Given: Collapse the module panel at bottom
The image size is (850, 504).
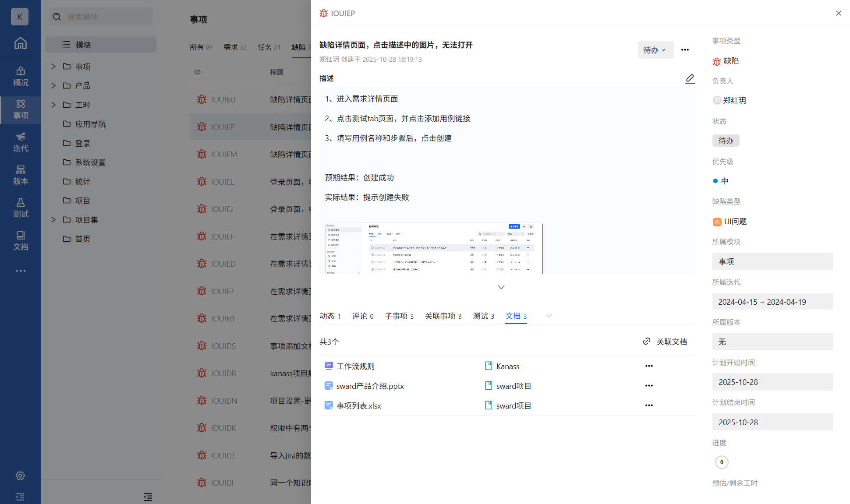Looking at the screenshot, I should (x=148, y=497).
